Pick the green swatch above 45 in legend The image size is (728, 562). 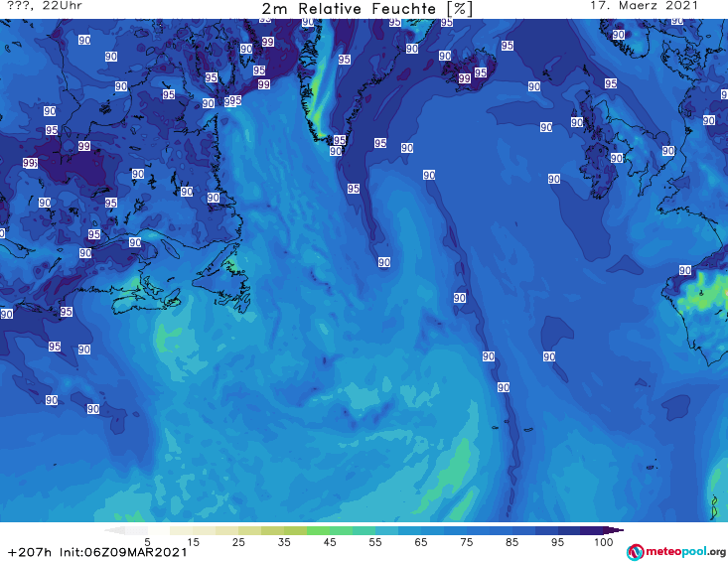[318, 530]
